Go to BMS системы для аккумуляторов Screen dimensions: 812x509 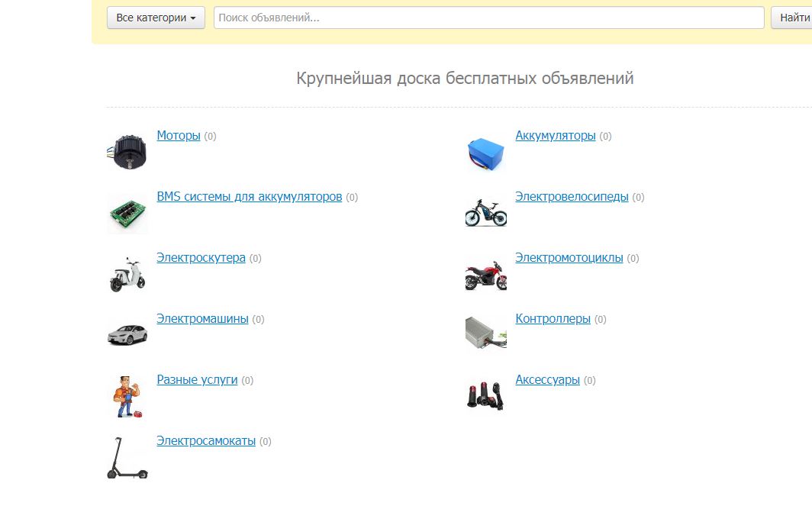click(249, 197)
